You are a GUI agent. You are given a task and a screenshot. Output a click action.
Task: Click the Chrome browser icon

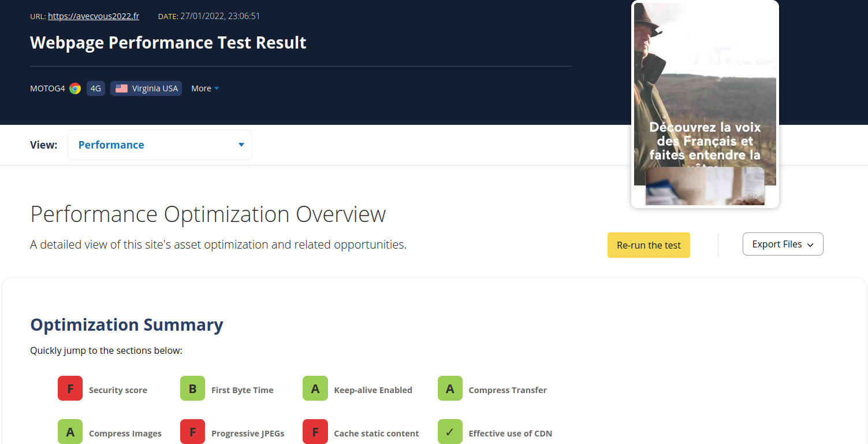tap(74, 88)
